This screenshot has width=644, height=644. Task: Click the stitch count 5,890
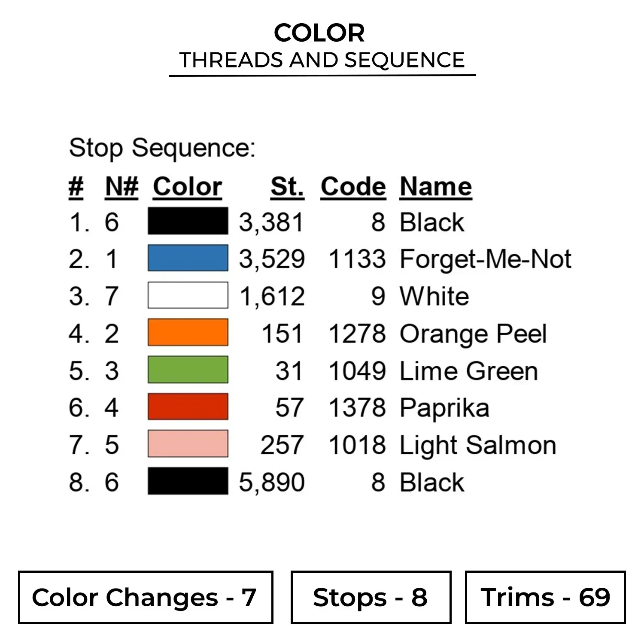[271, 482]
